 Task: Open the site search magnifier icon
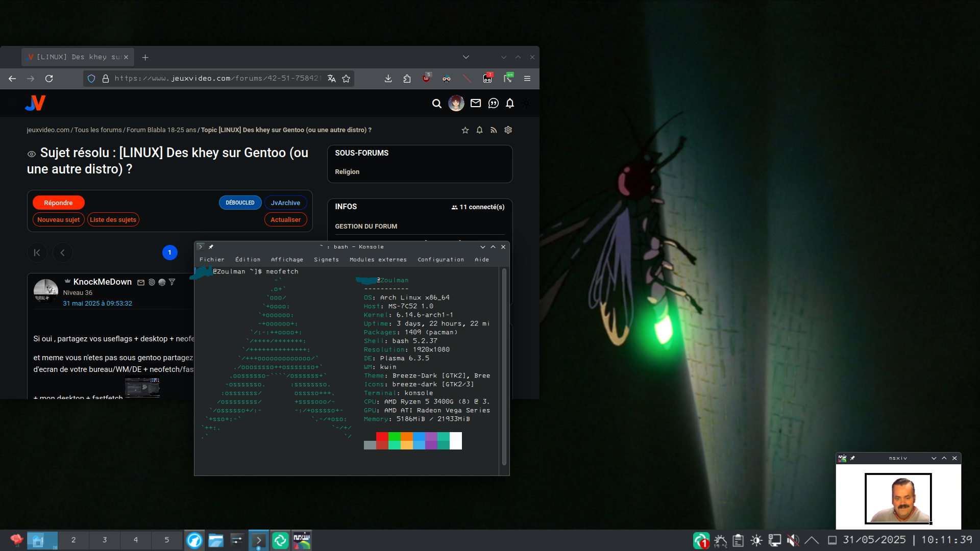click(436, 104)
